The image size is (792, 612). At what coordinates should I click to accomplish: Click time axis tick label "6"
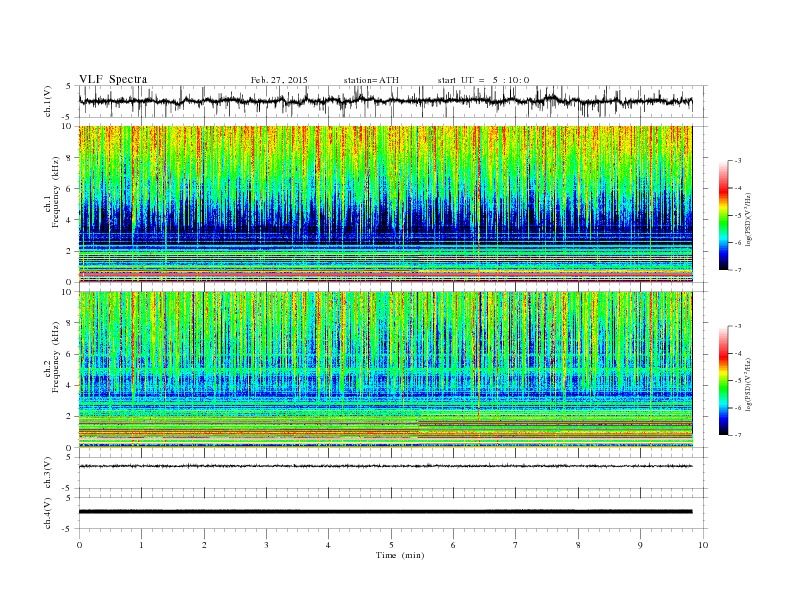click(x=453, y=545)
